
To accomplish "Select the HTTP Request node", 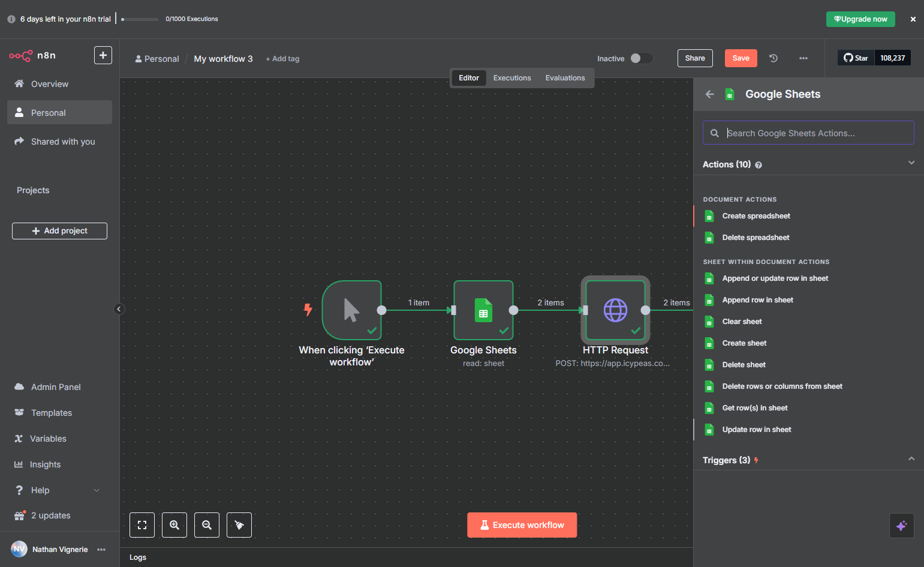I will pyautogui.click(x=615, y=310).
